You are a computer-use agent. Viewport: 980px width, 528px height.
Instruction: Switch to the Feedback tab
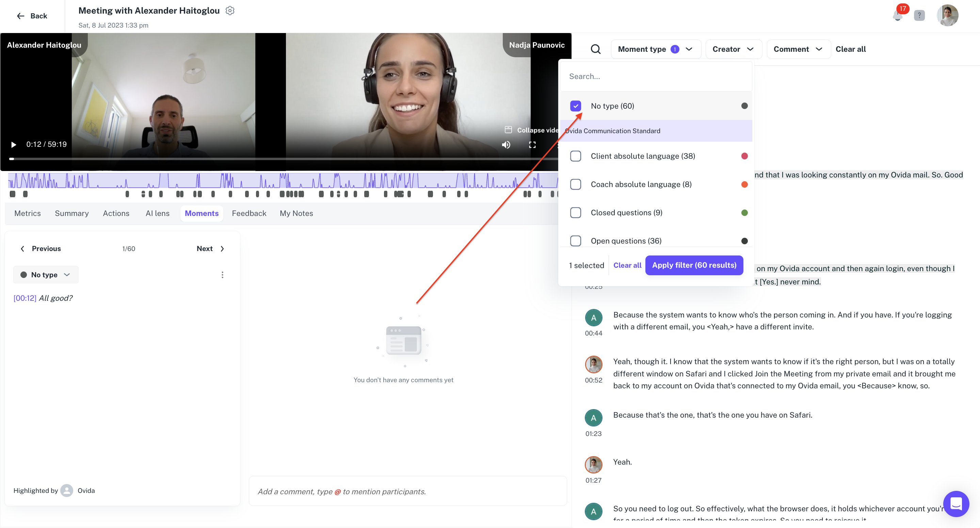pos(249,213)
